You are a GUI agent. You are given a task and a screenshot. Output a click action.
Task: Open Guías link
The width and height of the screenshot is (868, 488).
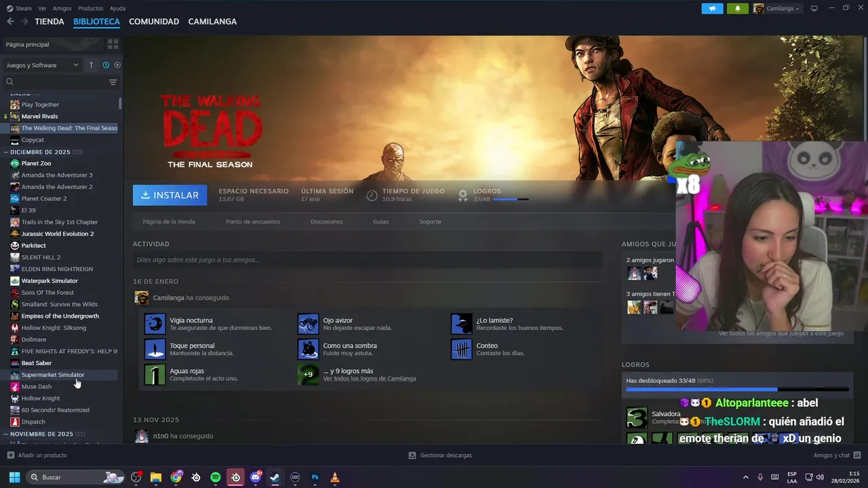[380, 222]
